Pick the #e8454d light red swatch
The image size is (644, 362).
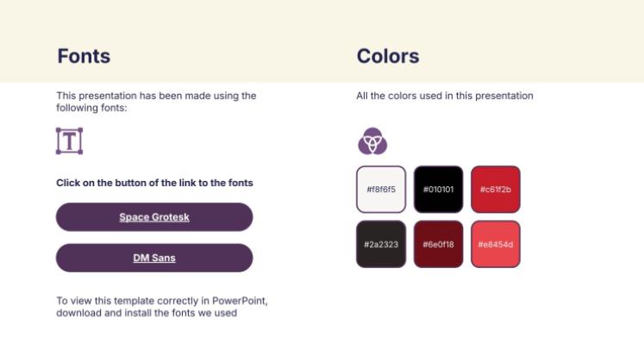(496, 244)
